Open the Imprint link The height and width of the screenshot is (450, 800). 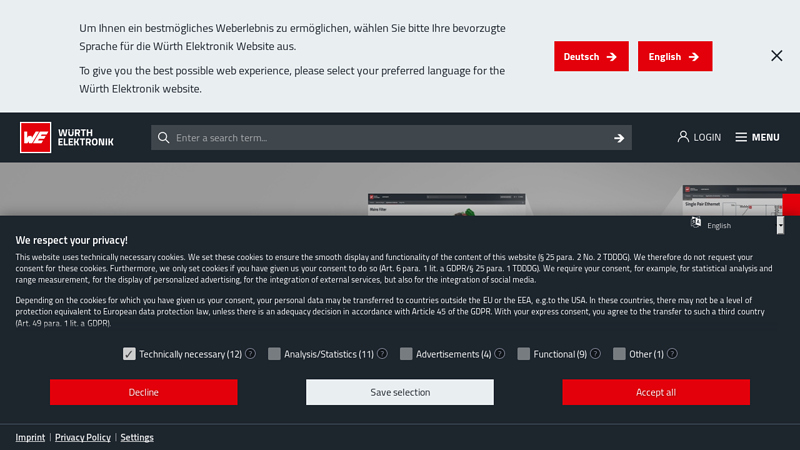(x=30, y=437)
